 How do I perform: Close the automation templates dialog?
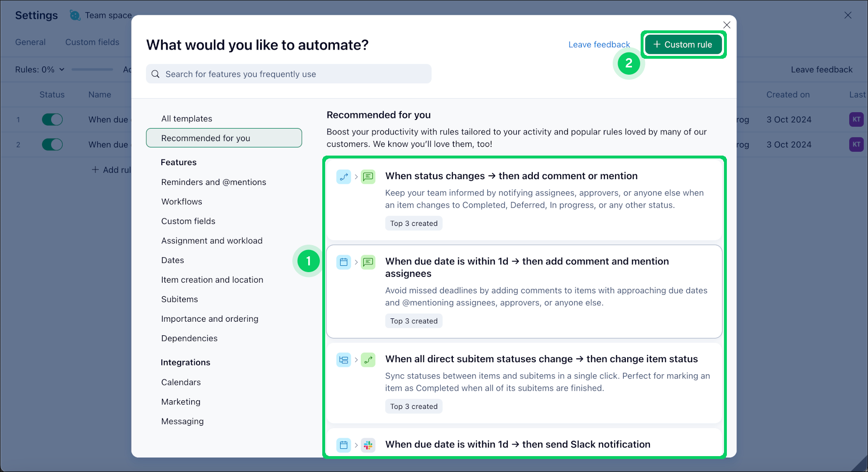(726, 25)
